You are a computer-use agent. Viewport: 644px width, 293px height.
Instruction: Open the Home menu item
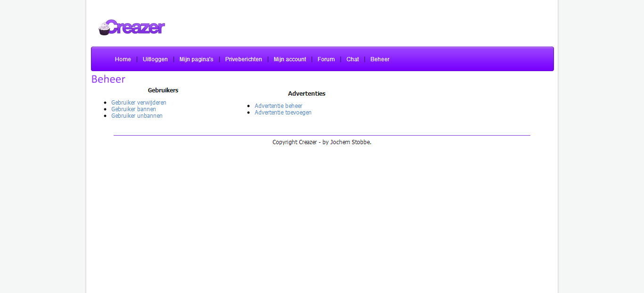[123, 59]
